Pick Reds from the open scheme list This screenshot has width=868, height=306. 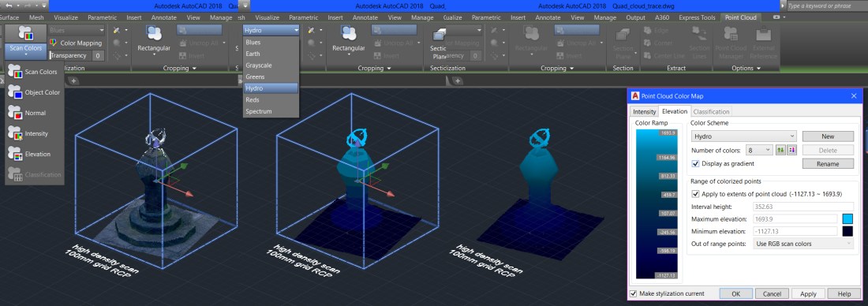coord(271,100)
